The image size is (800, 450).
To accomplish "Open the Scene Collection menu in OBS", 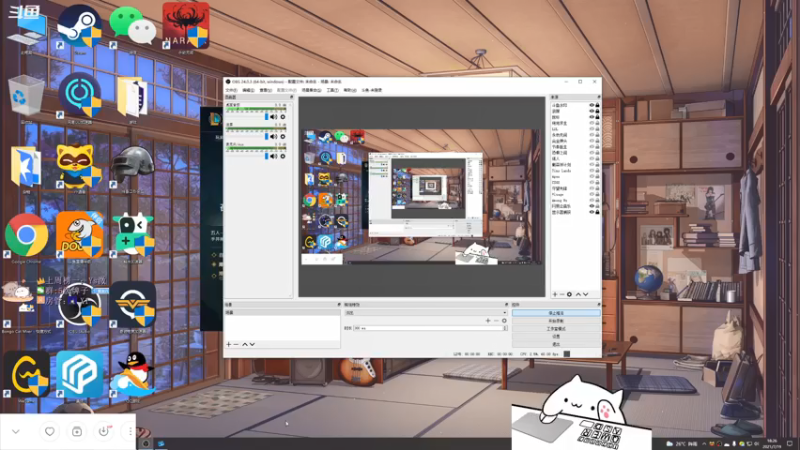I will tap(311, 90).
